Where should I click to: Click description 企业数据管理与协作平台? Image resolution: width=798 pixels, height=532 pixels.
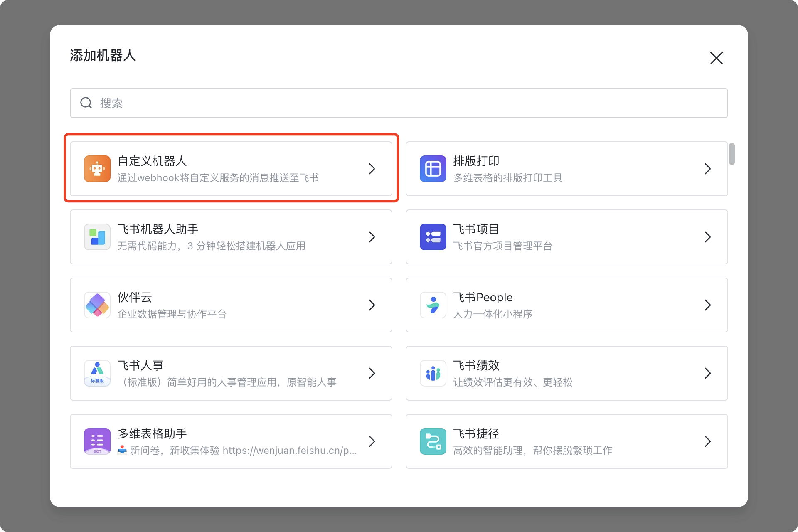point(172,314)
